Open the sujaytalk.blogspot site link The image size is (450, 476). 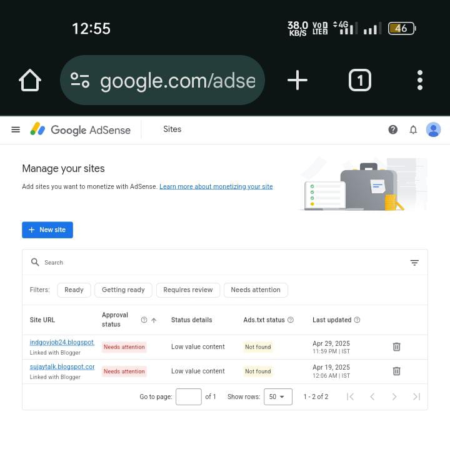click(x=62, y=367)
